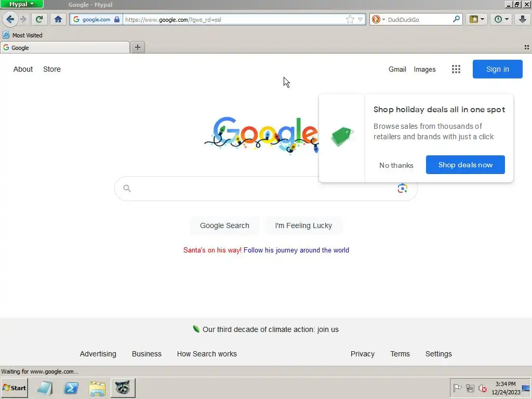Dismiss the promo with No thanks
This screenshot has height=399, width=532.
tap(396, 165)
